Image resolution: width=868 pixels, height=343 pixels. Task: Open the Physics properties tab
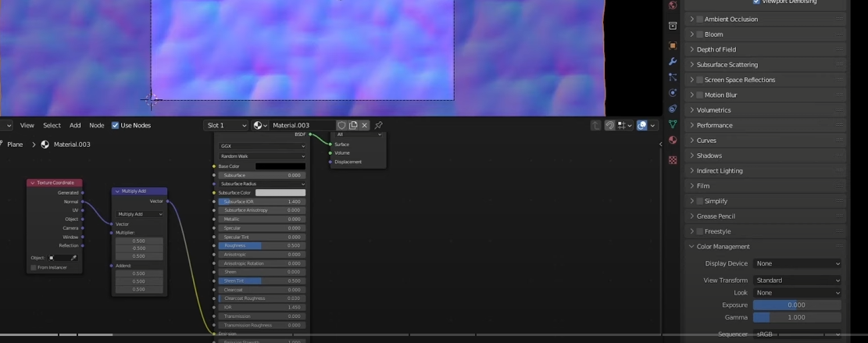[673, 93]
